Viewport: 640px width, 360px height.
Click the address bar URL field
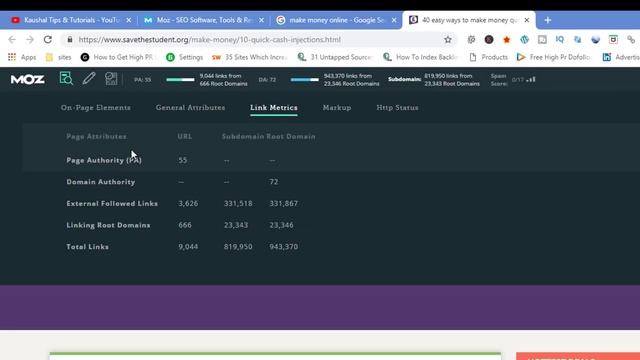(x=259, y=40)
